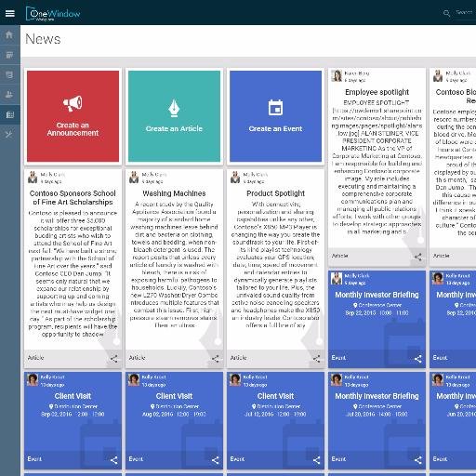Share the Washing Machines article

pos(216,359)
